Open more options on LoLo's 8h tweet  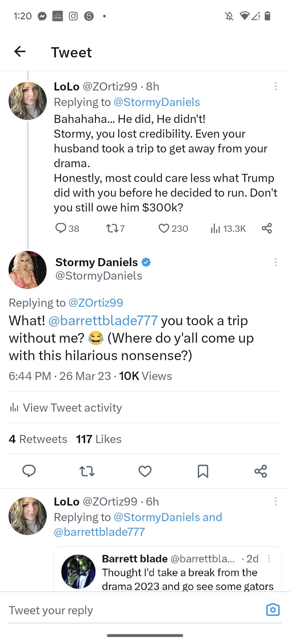click(276, 86)
